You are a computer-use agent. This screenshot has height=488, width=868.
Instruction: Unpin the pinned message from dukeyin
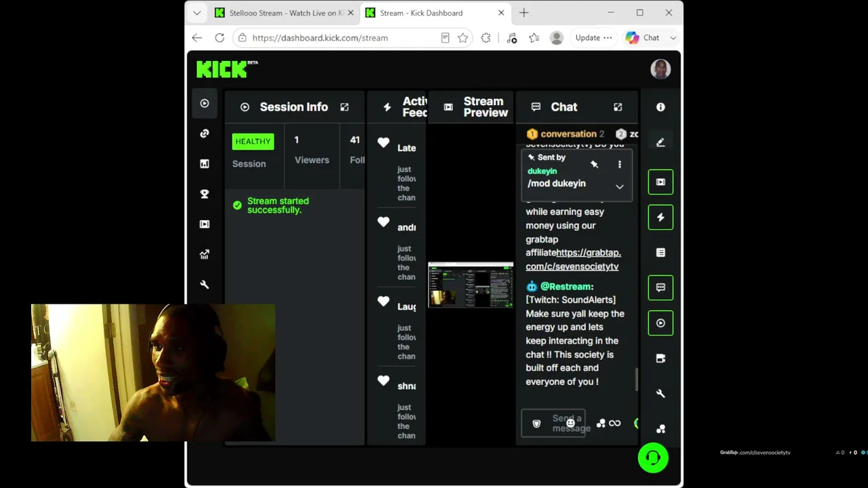(x=594, y=164)
